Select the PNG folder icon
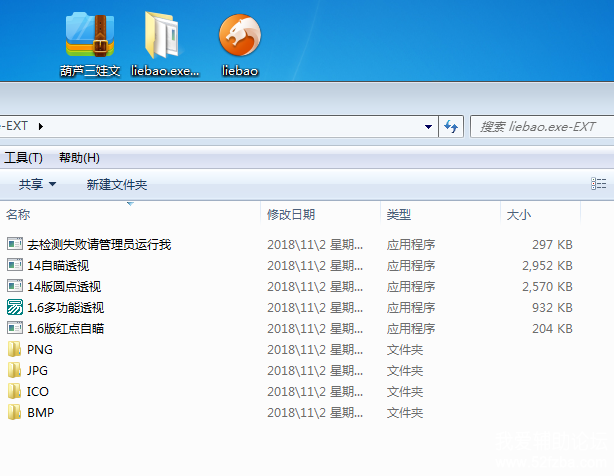The width and height of the screenshot is (614, 476). point(14,349)
